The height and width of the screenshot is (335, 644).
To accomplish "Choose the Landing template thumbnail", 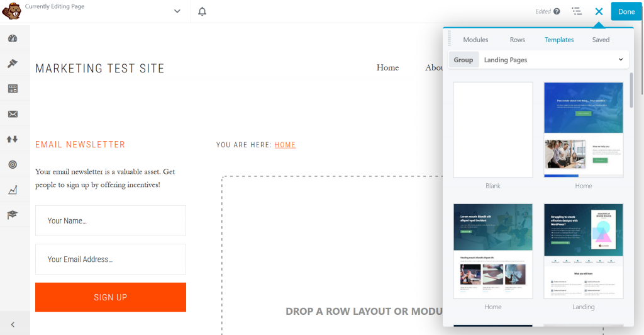I will coord(583,251).
